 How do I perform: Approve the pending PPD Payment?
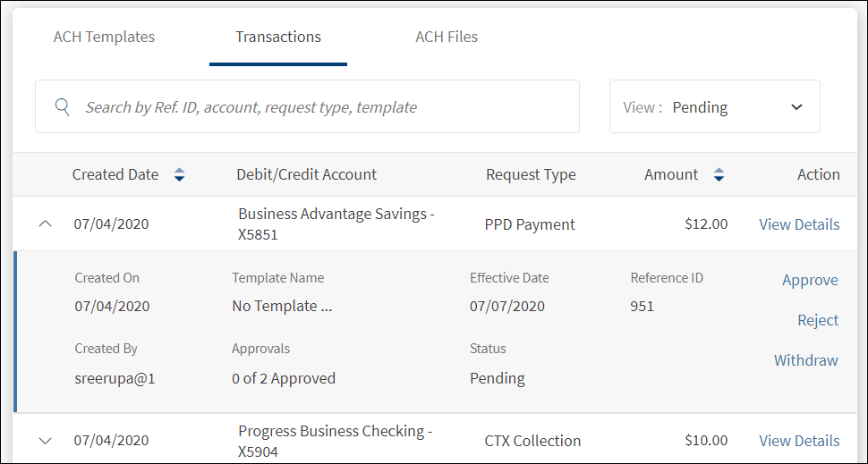tap(810, 280)
